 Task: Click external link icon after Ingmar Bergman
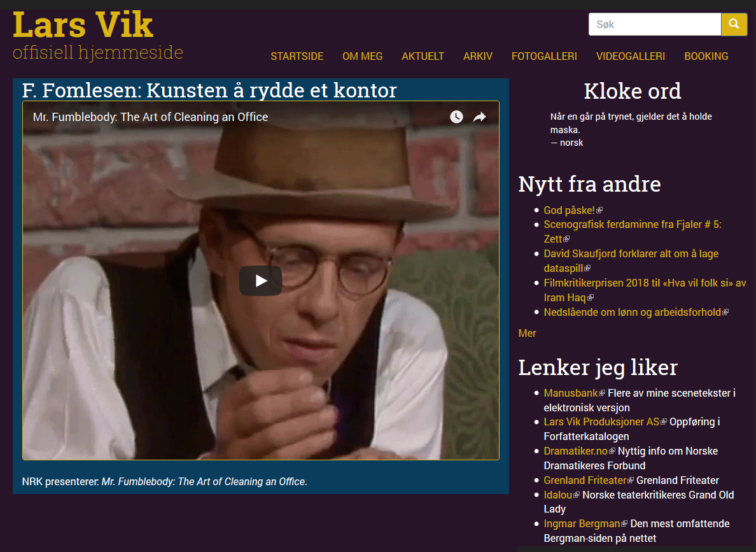(624, 523)
